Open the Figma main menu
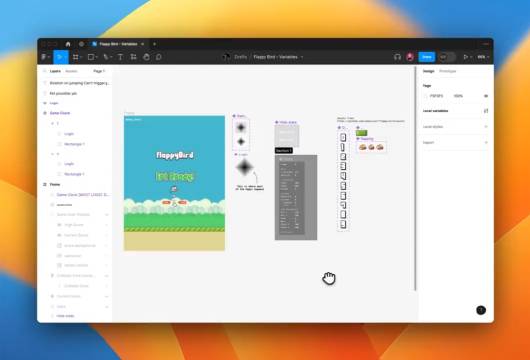 click(x=45, y=57)
